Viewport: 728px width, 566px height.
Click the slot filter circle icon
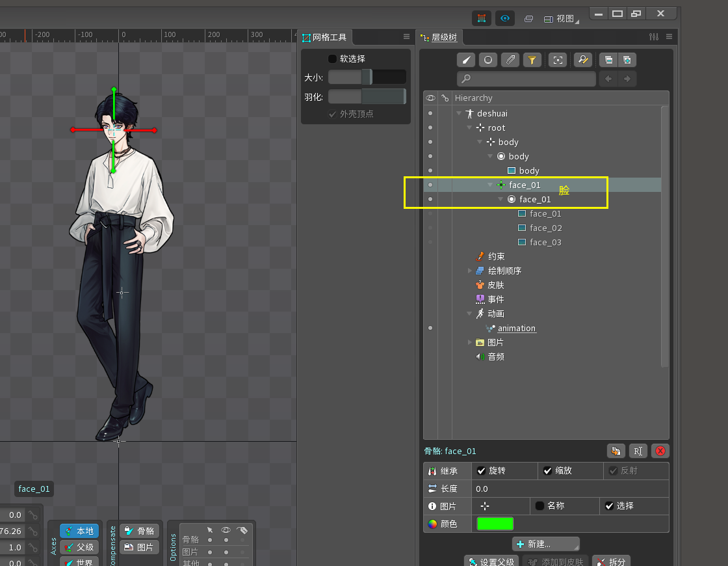(x=487, y=60)
